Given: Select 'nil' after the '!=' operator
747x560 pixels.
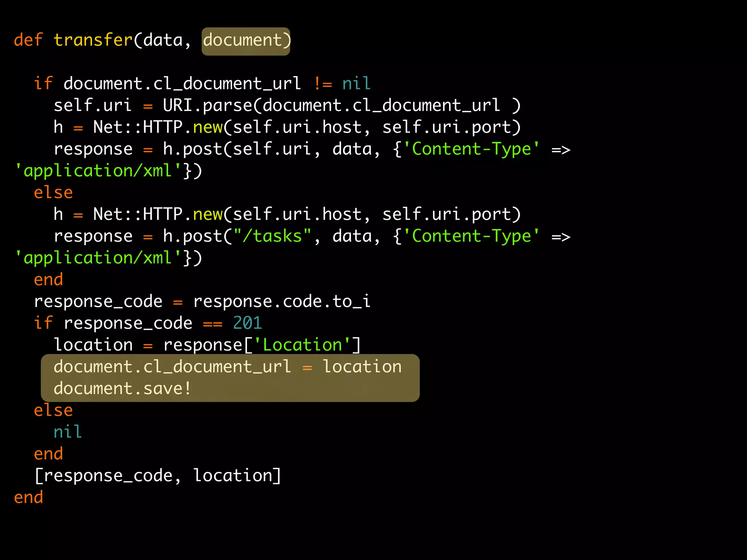Looking at the screenshot, I should point(356,83).
